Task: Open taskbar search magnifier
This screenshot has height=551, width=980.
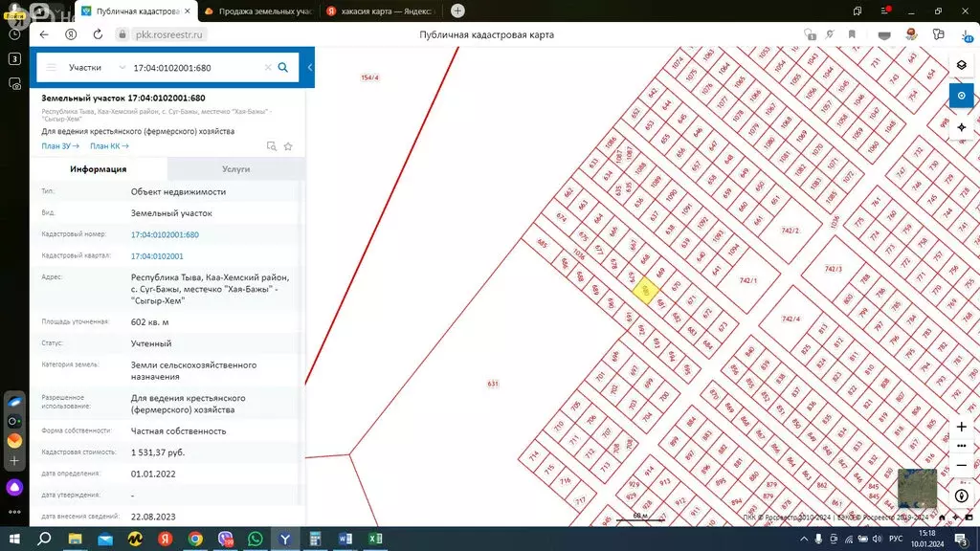Action: (x=44, y=539)
